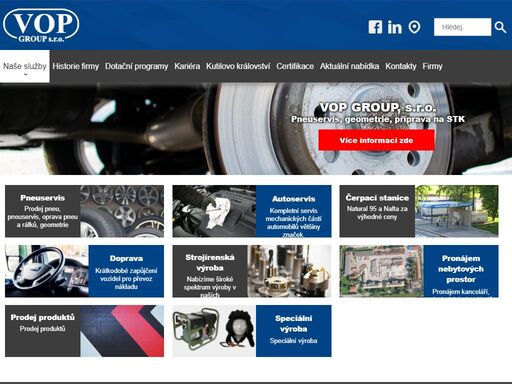Viewport: 512px width, 384px height.
Task: Open the Certifikace menu item
Action: 295,66
